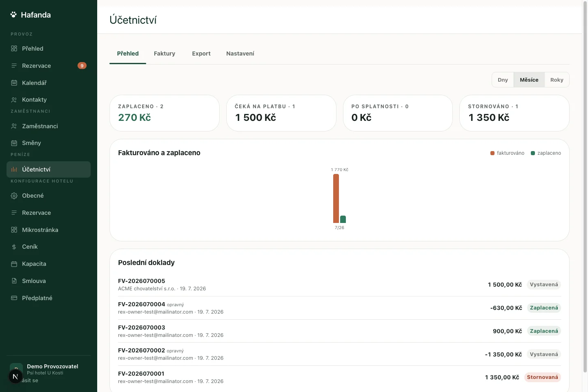The height and width of the screenshot is (392, 588).
Task: Open Předplatné card icon in sidebar
Action: coord(14,298)
